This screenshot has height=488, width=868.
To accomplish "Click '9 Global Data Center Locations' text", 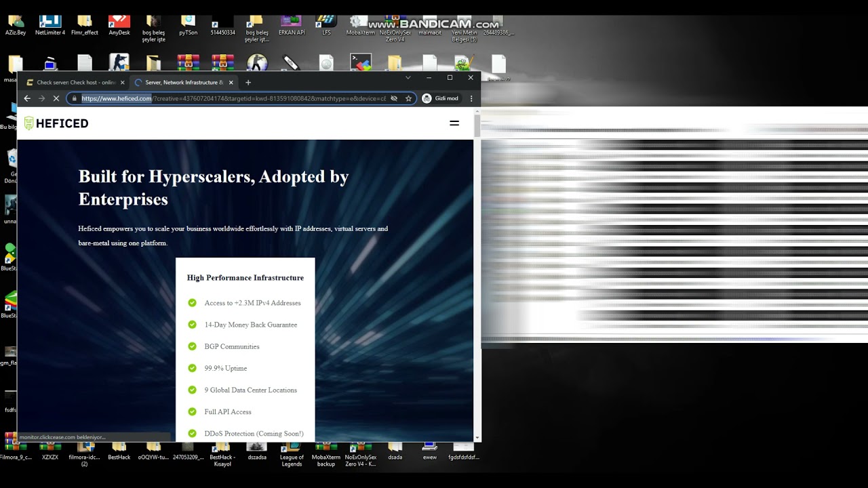I will (251, 390).
